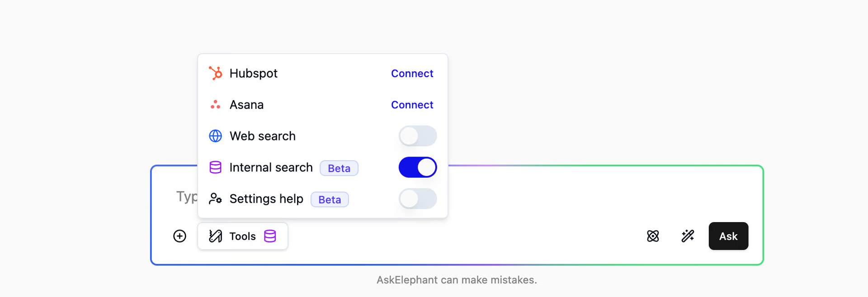The height and width of the screenshot is (297, 868).
Task: Click the Beta badge next to Internal search
Action: click(x=339, y=168)
